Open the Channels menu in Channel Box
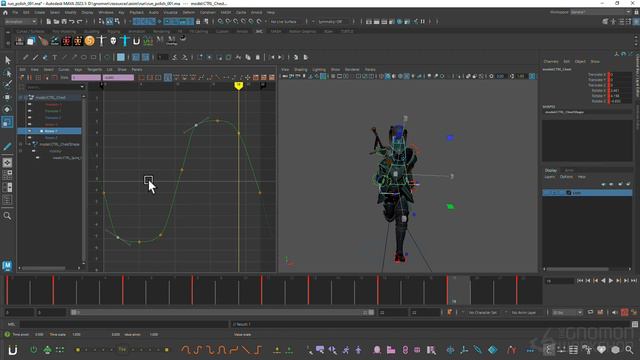 point(551,62)
